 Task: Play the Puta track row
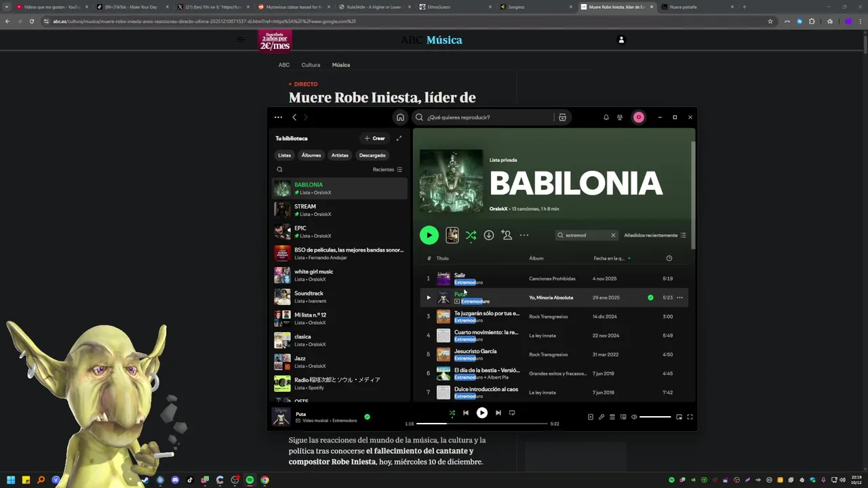pyautogui.click(x=428, y=298)
